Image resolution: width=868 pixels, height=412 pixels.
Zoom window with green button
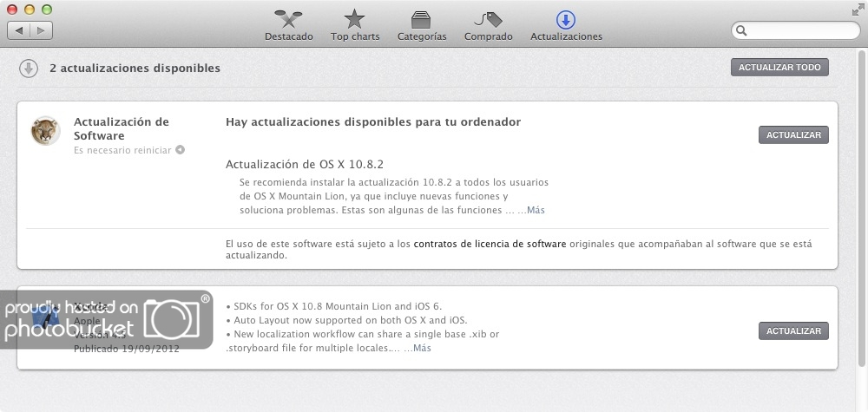point(47,10)
